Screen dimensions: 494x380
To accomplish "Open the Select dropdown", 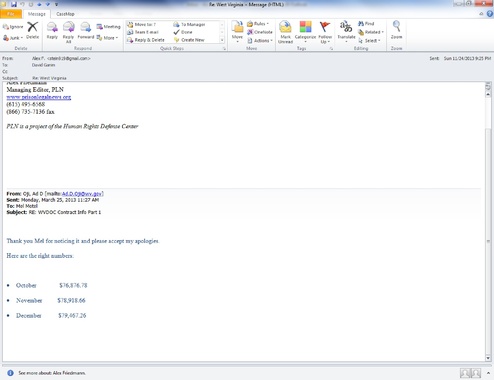I will pyautogui.click(x=369, y=40).
